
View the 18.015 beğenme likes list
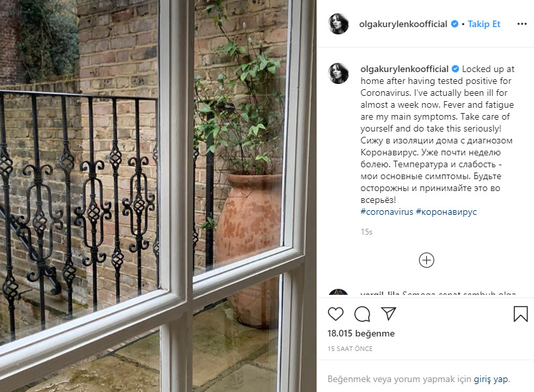tap(361, 333)
